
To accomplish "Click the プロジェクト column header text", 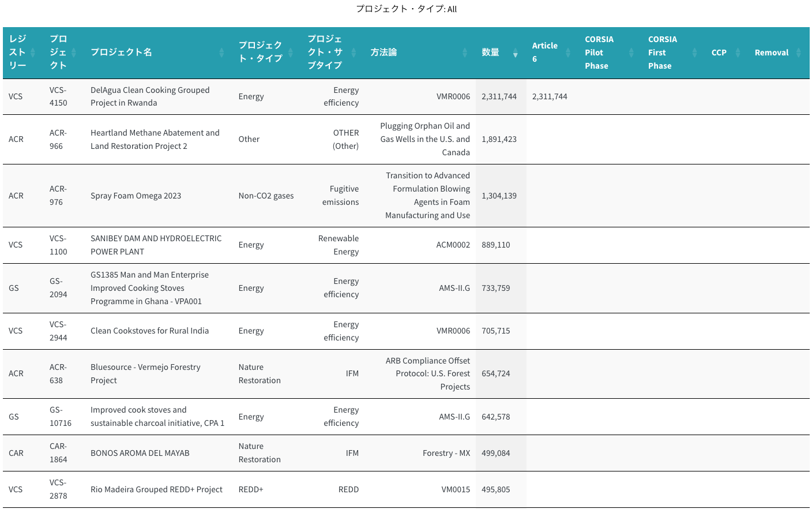I will tap(58, 53).
